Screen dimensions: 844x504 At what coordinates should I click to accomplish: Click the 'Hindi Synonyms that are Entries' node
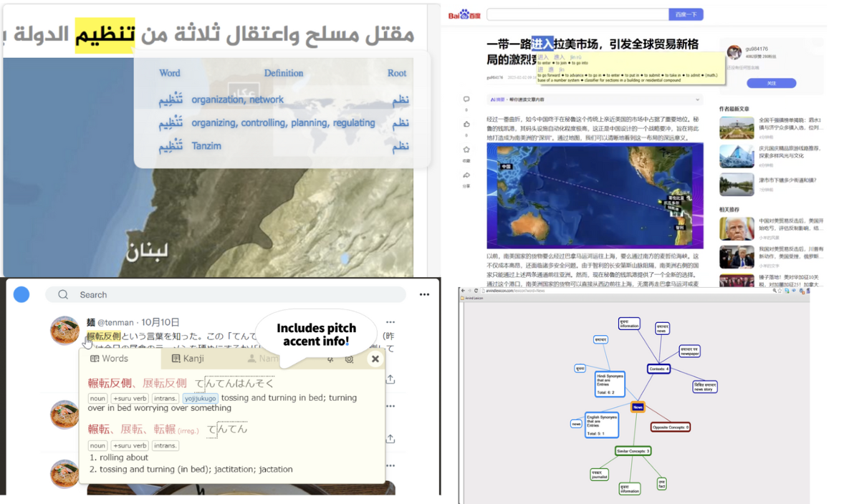pyautogui.click(x=610, y=384)
